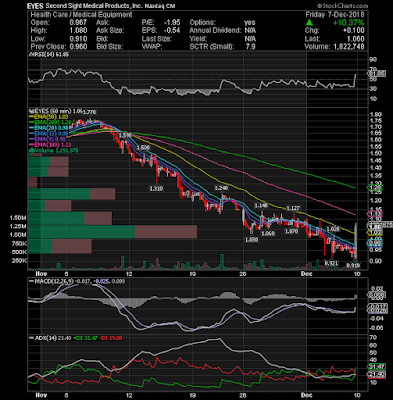The height and width of the screenshot is (400, 393).
Task: Click the green 200 EMA value tag on right axis
Action: coord(375,188)
